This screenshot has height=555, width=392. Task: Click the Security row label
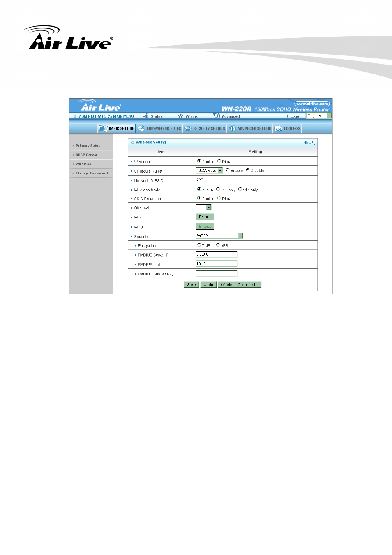[x=141, y=237]
